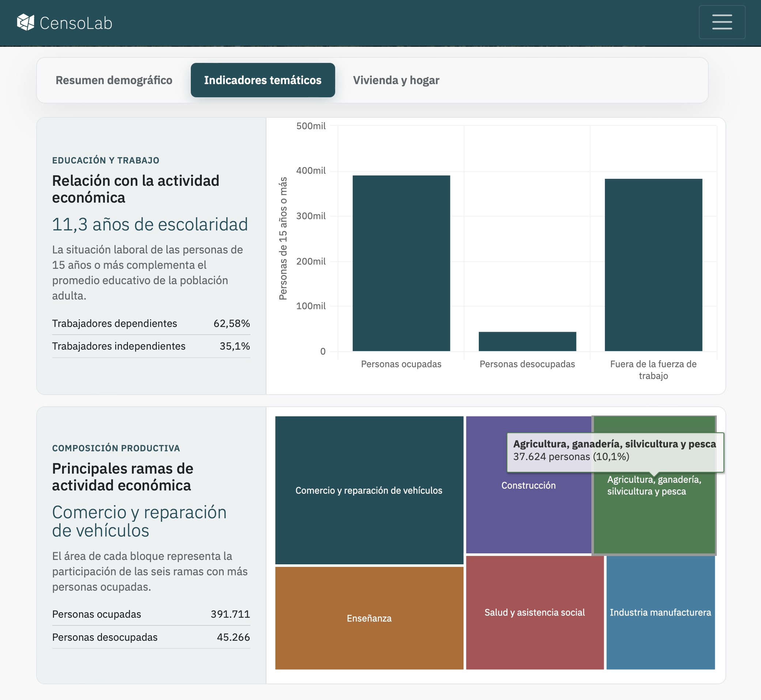
Task: Click the Personas desocupadas bar
Action: 527,341
